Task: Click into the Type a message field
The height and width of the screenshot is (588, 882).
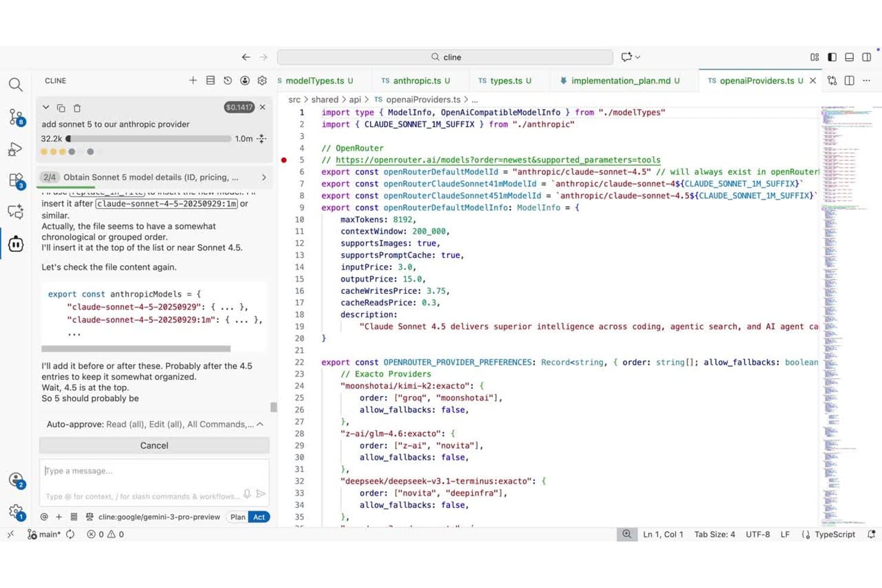Action: (x=154, y=471)
